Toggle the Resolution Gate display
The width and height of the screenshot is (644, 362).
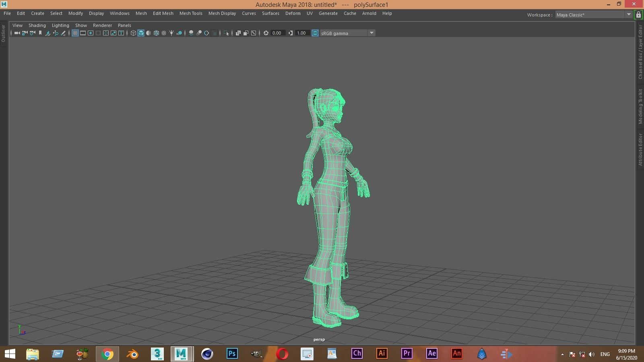tap(91, 33)
